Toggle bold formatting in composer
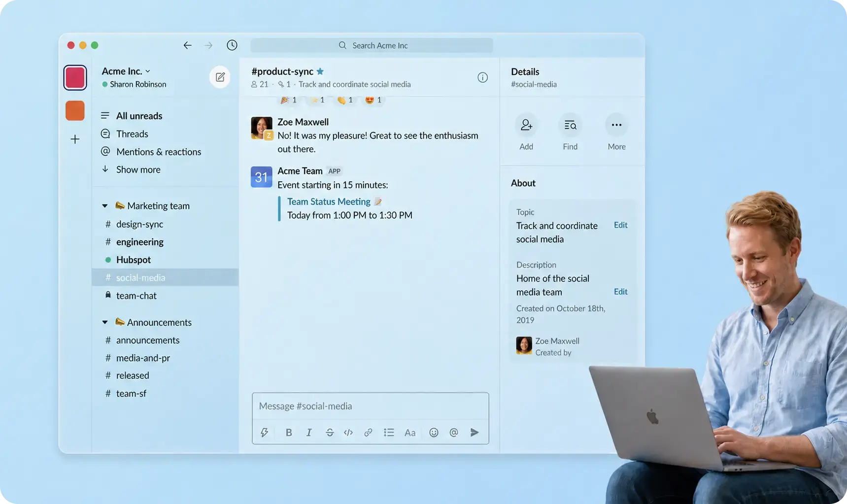Image resolution: width=847 pixels, height=504 pixels. (x=289, y=433)
